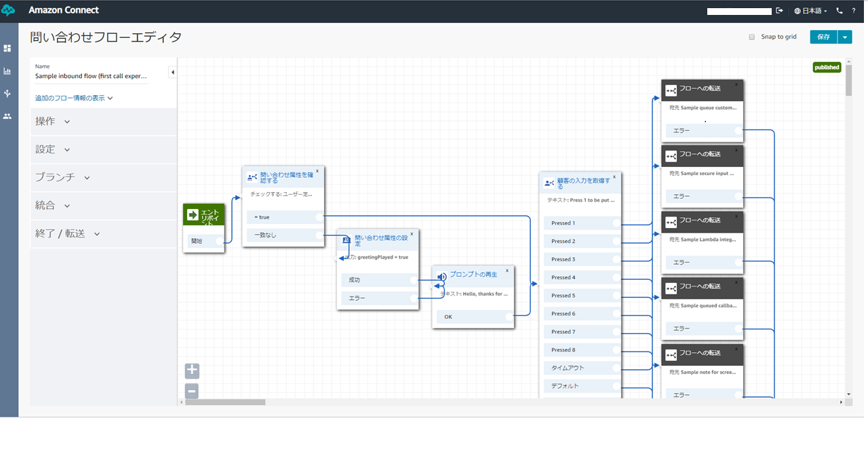Click the Pressed 1 output connector

point(616,223)
